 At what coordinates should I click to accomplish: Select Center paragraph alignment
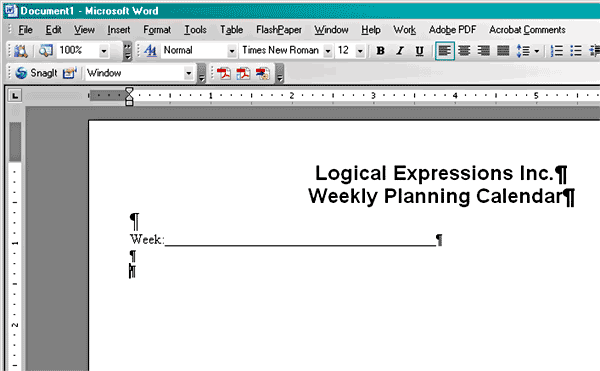tap(464, 50)
